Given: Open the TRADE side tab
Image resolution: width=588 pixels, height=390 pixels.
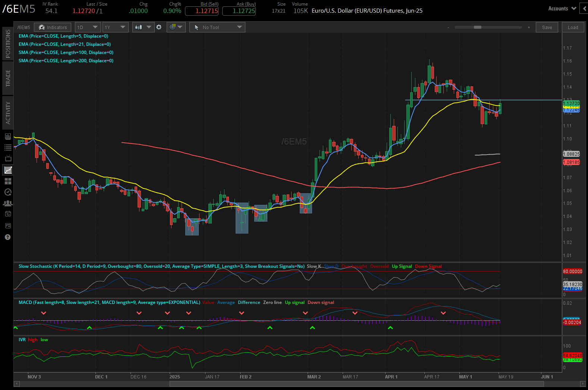Looking at the screenshot, I should [x=8, y=78].
